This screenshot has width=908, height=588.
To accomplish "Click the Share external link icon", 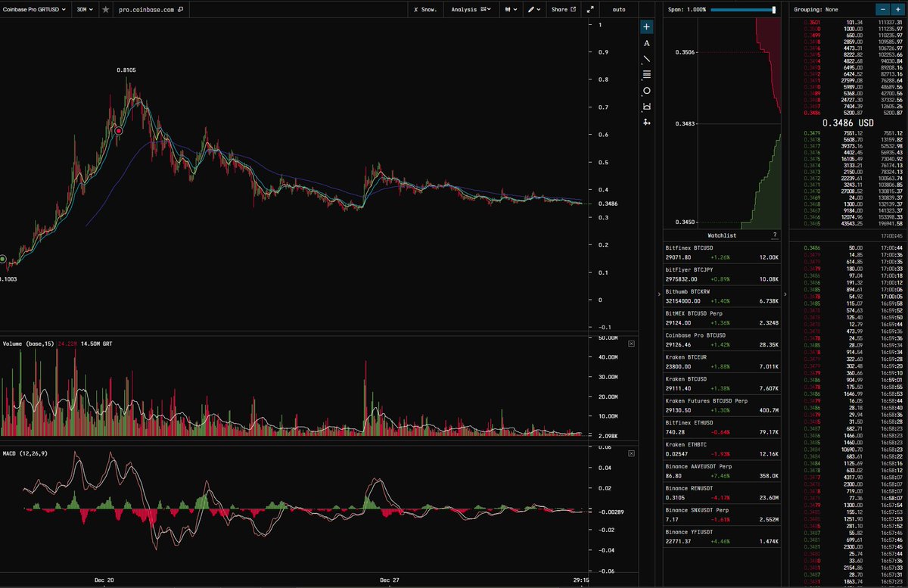I will [573, 10].
